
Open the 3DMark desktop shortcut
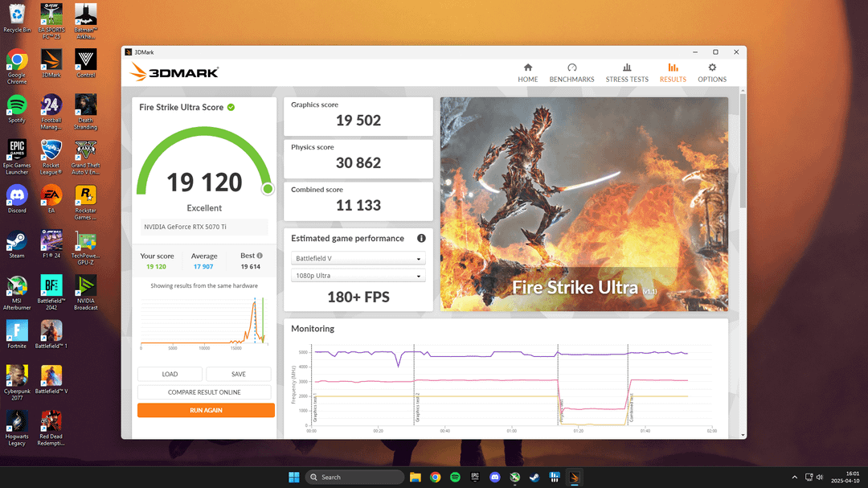51,64
